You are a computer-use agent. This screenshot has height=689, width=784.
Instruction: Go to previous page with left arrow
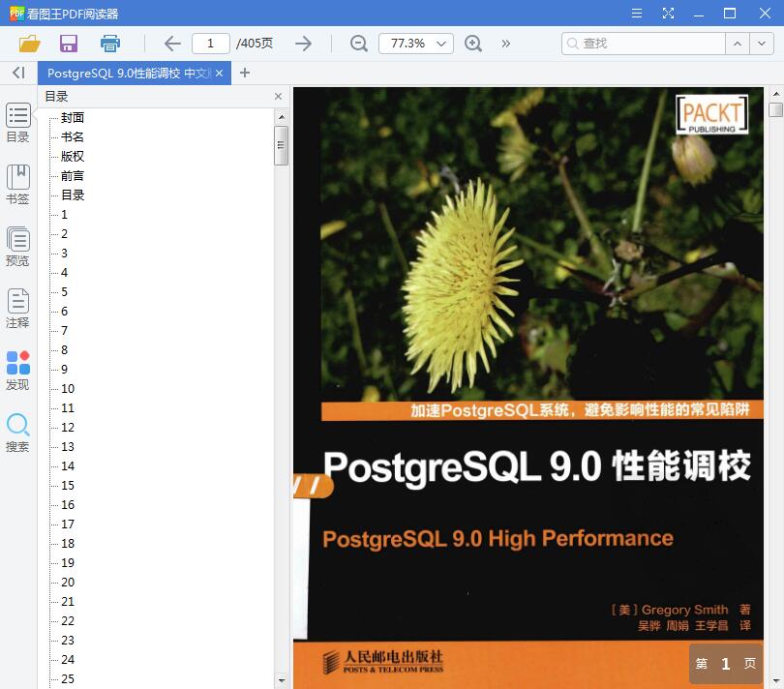[x=172, y=44]
